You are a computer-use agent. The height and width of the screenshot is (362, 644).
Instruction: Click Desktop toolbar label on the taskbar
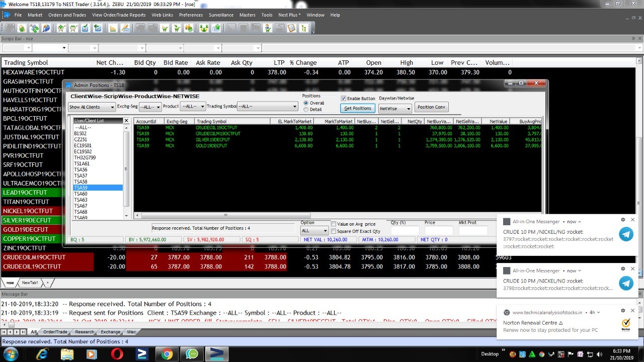(490, 354)
